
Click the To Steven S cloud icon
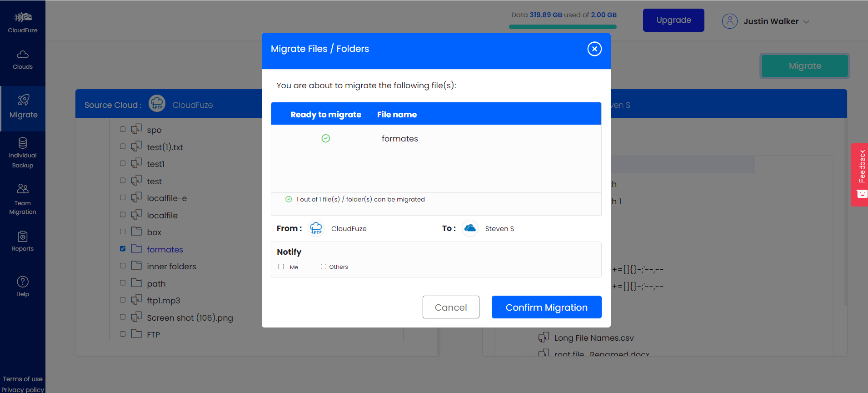(470, 228)
